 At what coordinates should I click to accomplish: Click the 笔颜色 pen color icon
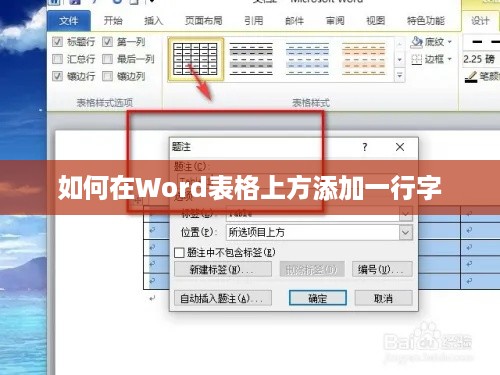pos(471,77)
